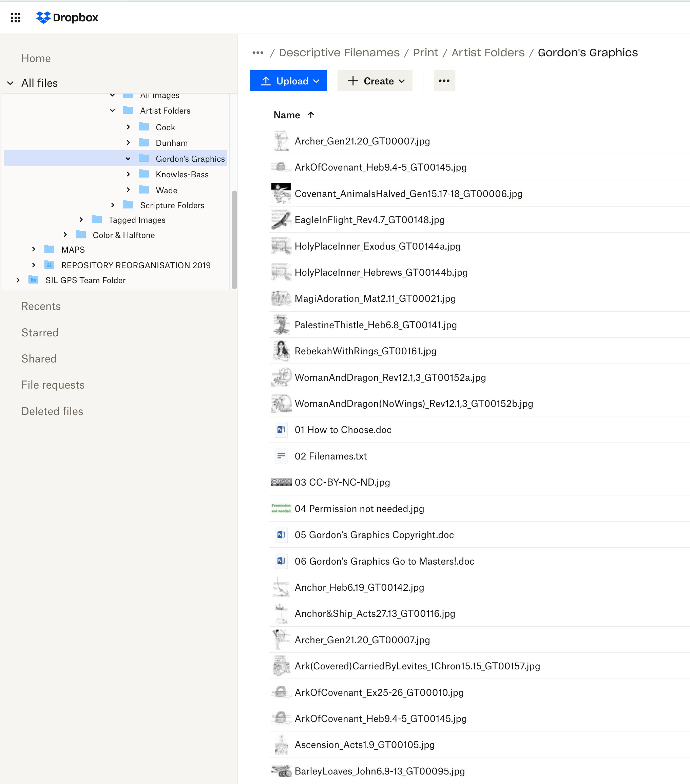Click the Dropbox logo

pyautogui.click(x=67, y=17)
